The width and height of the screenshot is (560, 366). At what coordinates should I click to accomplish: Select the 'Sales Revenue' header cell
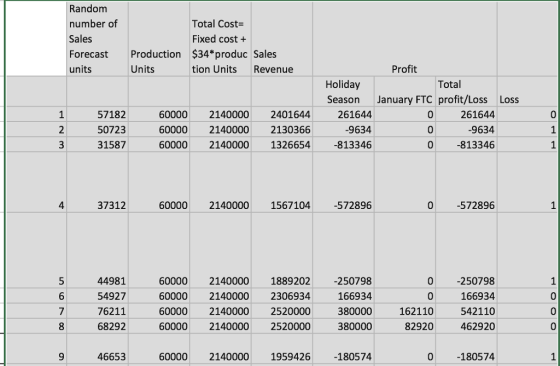[282, 39]
